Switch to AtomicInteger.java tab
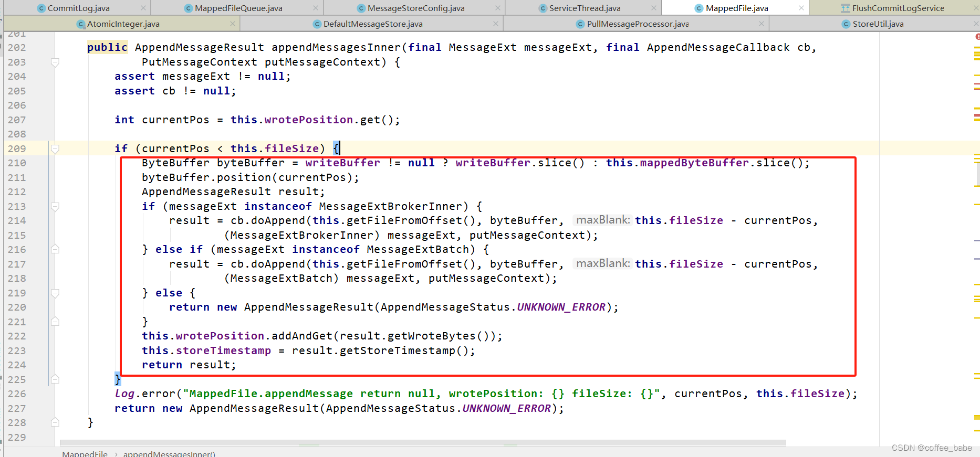This screenshot has width=980, height=457. [x=123, y=24]
